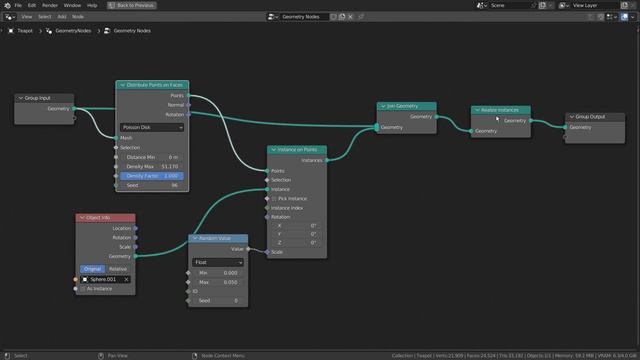The width and height of the screenshot is (640, 360).
Task: Add a new view layer icon
Action: pyautogui.click(x=624, y=5)
